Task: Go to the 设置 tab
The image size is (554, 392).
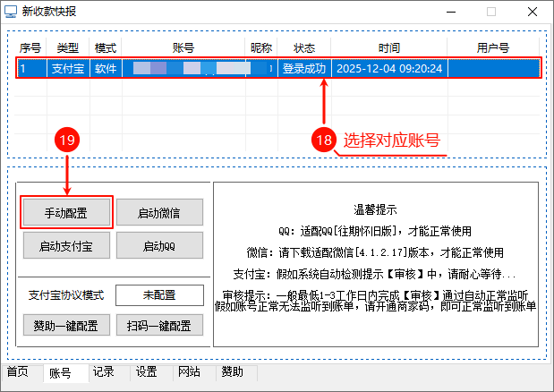Action: (x=146, y=371)
